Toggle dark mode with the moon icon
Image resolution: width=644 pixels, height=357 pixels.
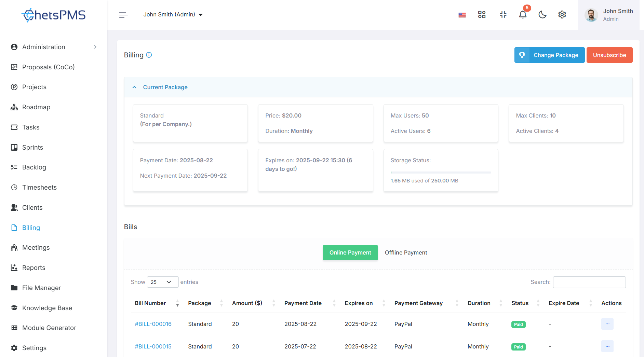(542, 15)
